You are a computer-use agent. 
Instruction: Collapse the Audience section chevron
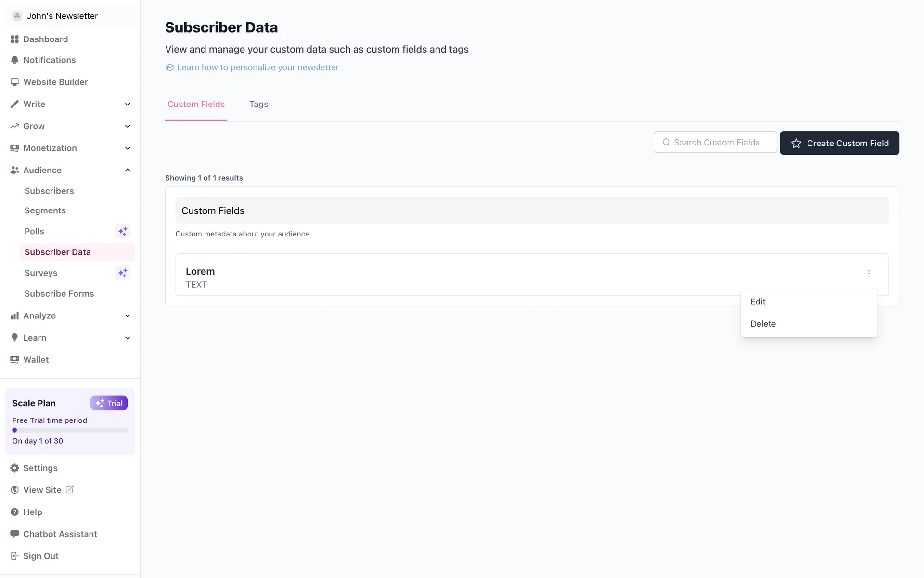128,170
